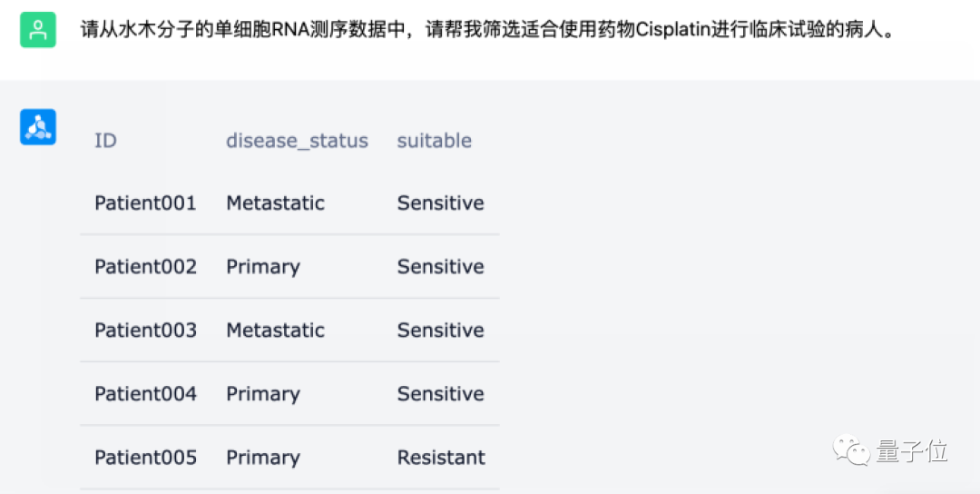
Task: Click the green user avatar icon
Action: tap(38, 30)
